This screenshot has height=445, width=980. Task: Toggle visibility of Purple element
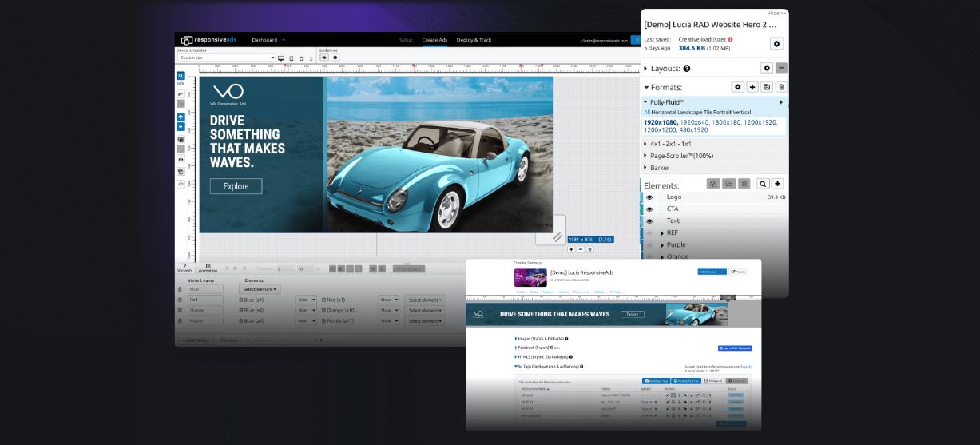pos(649,244)
